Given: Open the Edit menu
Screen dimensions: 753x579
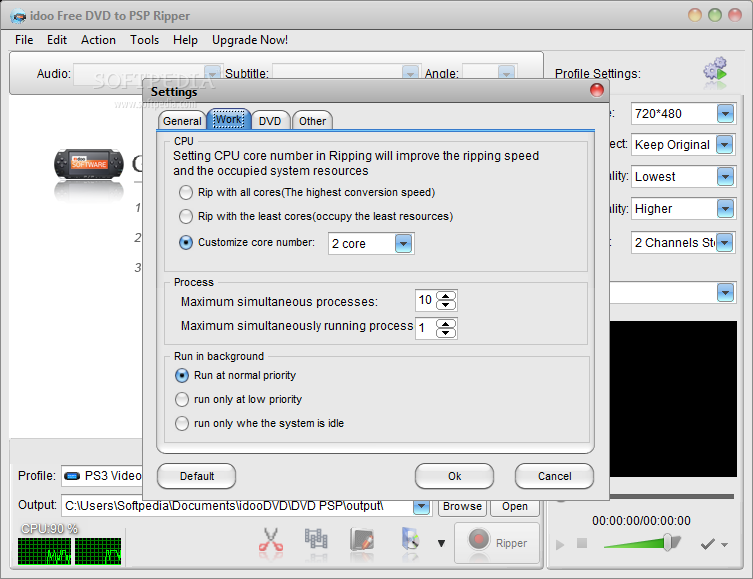Looking at the screenshot, I should [x=57, y=40].
